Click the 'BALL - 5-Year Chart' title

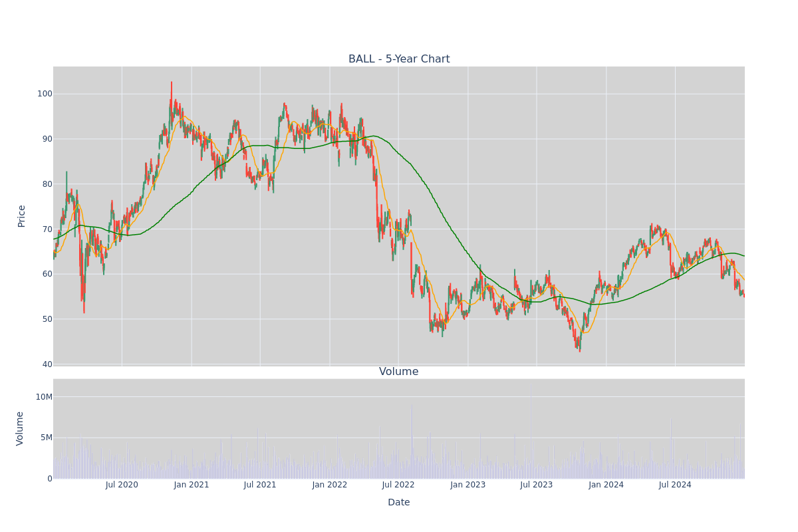tap(399, 59)
